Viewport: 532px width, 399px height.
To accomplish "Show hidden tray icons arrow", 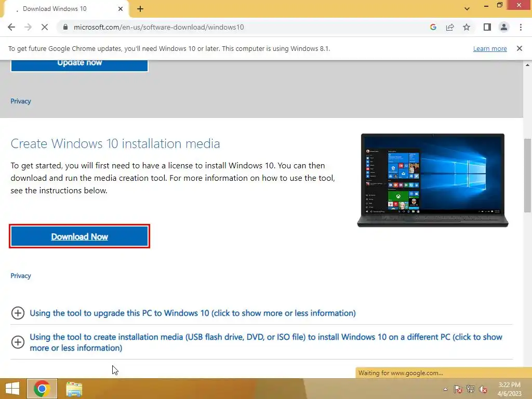I will 445,389.
